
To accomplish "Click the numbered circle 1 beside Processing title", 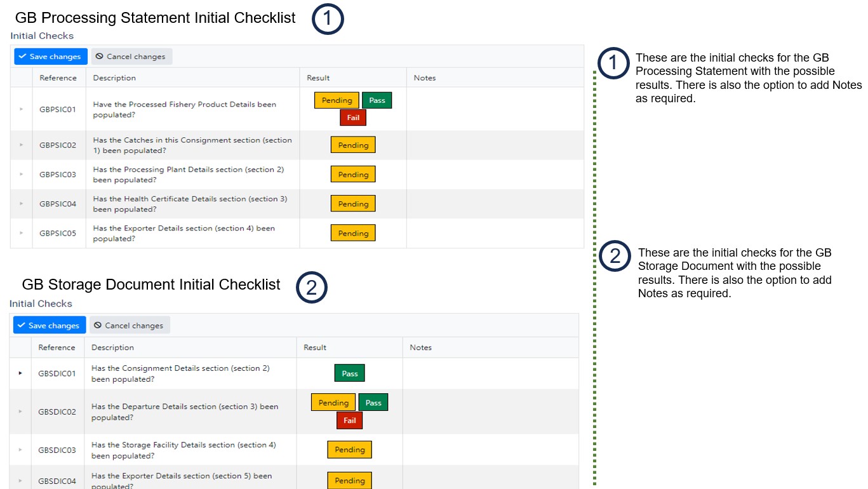I will [x=328, y=20].
